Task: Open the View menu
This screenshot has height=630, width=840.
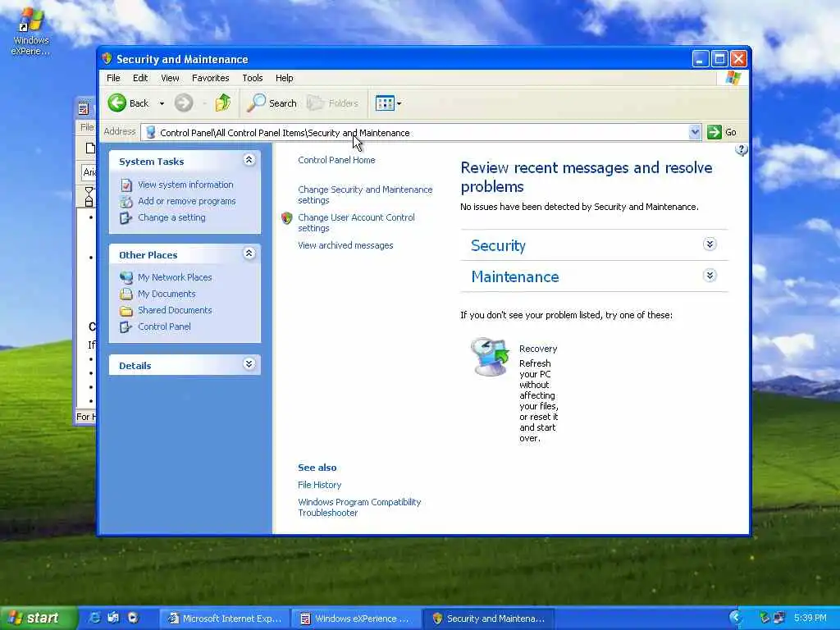Action: tap(170, 78)
